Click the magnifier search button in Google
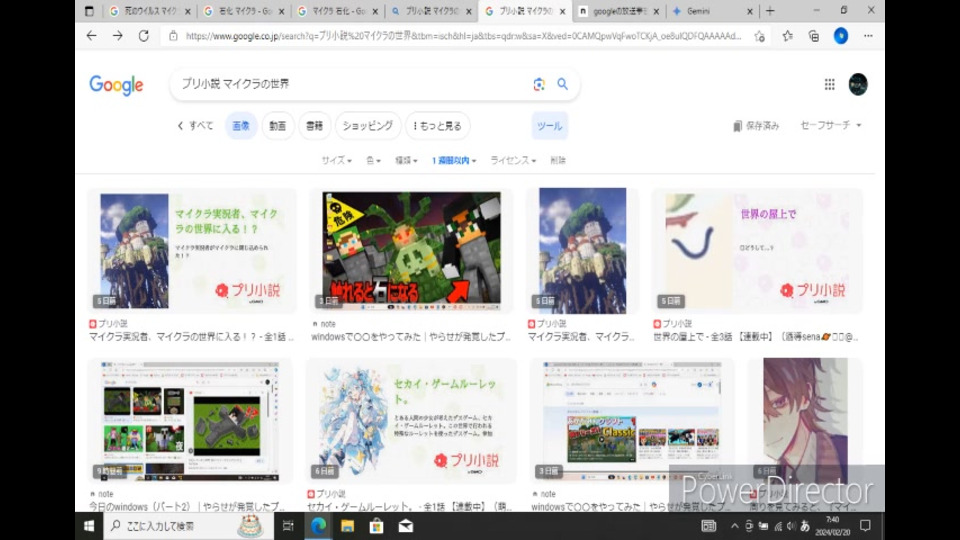Viewport: 960px width, 540px height. [563, 84]
